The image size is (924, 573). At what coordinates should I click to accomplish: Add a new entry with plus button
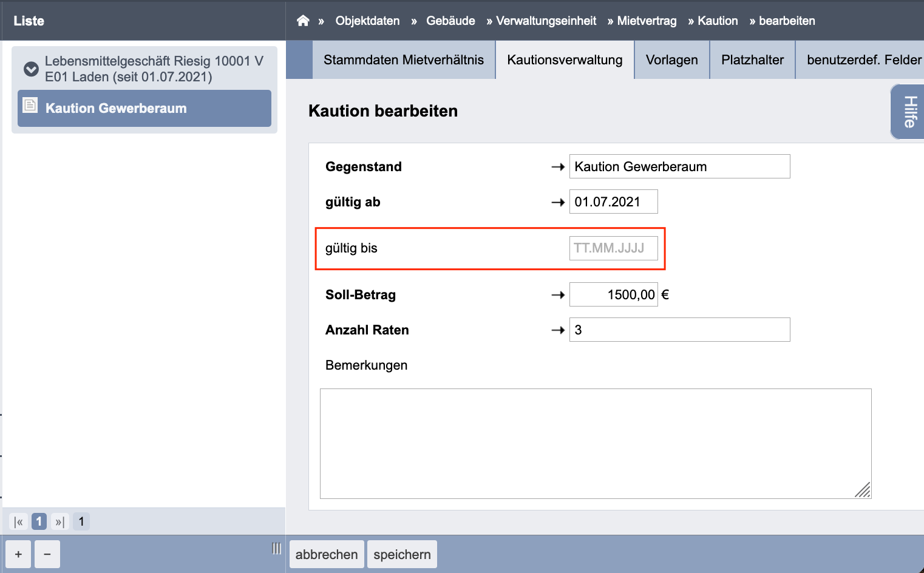pyautogui.click(x=18, y=554)
